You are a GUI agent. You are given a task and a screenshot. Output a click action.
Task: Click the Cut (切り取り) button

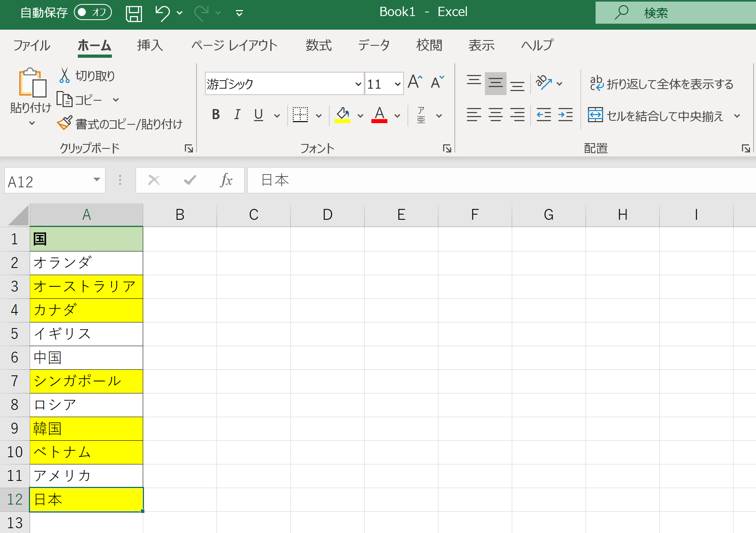pos(87,75)
